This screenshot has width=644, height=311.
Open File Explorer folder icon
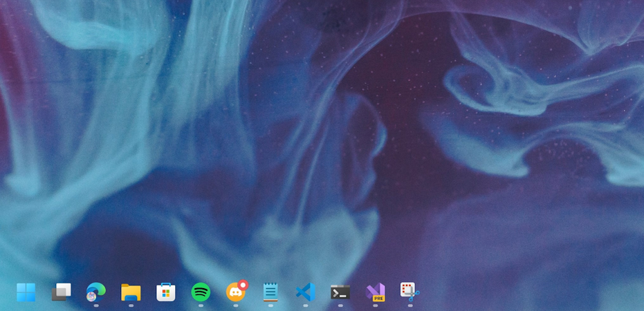coord(131,292)
